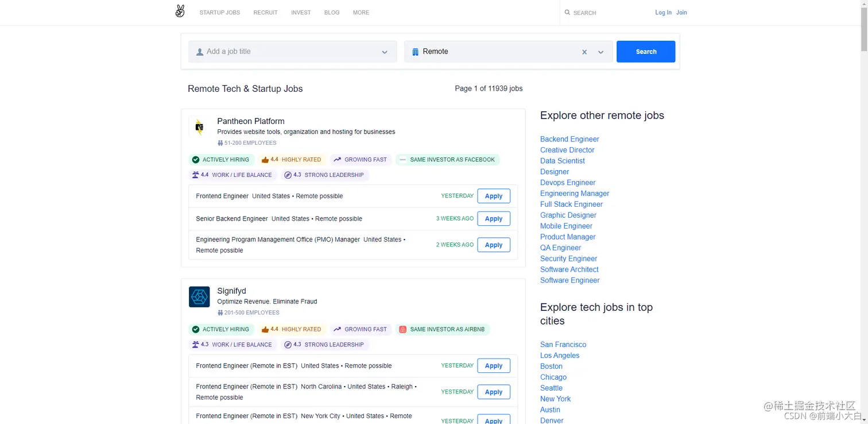Click Pantheon's Actively Hiring checkmark badge
Viewport: 868px width, 424px height.
point(221,160)
